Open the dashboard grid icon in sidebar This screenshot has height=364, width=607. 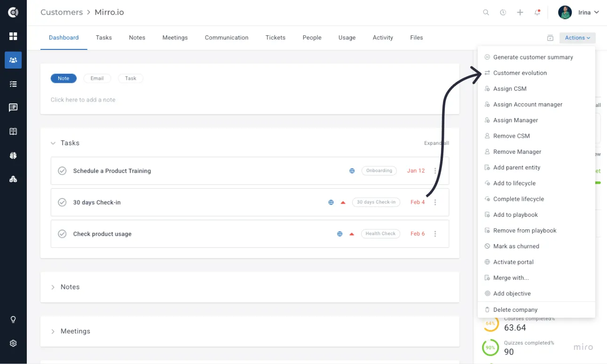13,36
